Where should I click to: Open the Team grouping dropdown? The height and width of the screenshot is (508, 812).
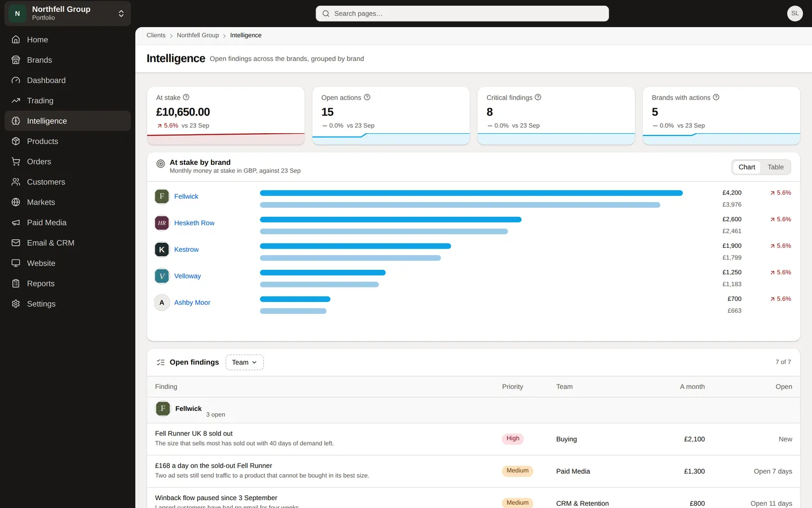click(x=245, y=362)
